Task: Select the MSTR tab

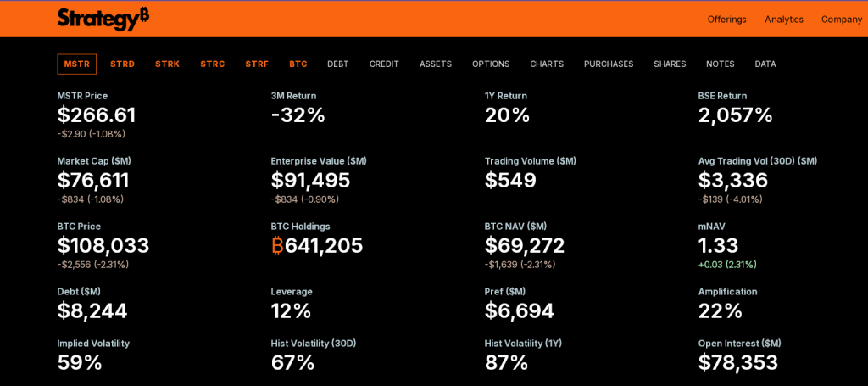Action: coord(76,64)
